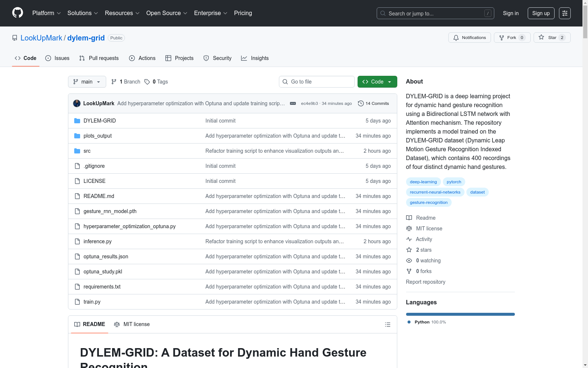Click the branch icon beside 1 Branch
588x368 pixels.
pyautogui.click(x=114, y=82)
